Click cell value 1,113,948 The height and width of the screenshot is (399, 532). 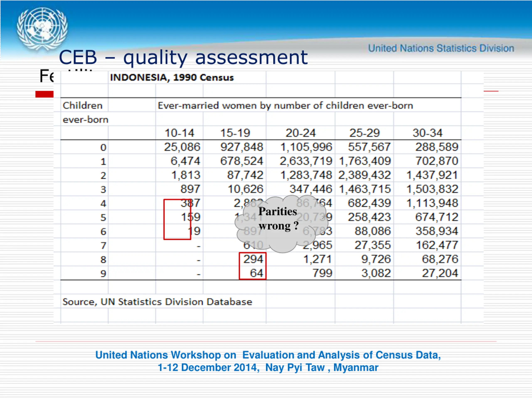click(x=432, y=203)
